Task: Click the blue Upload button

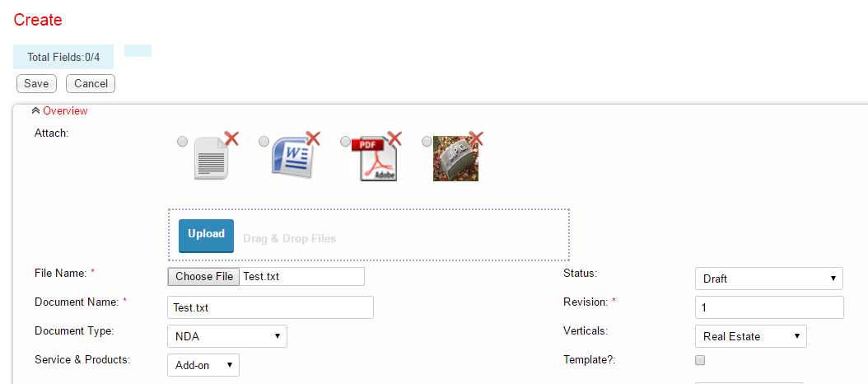Action: click(x=206, y=235)
